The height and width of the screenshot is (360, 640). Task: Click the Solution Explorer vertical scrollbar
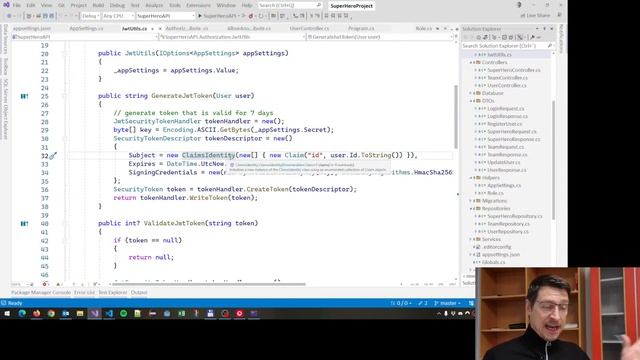click(553, 159)
